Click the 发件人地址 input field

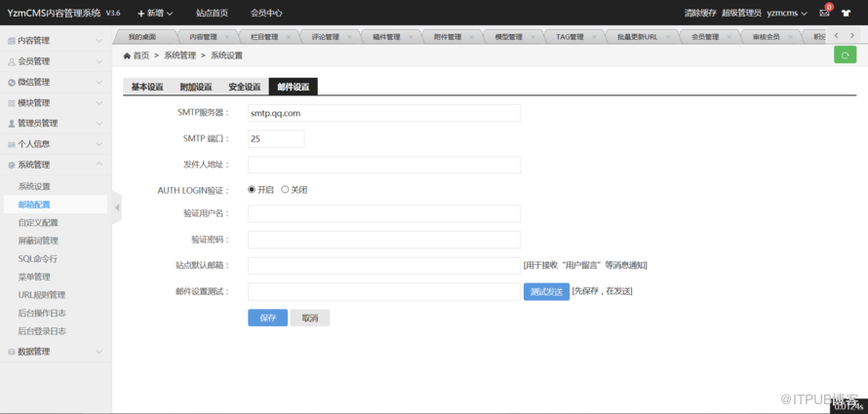[384, 165]
